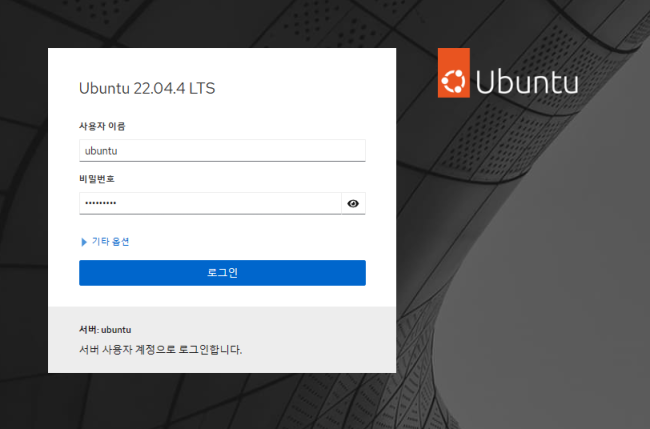This screenshot has width=650, height=429.
Task: Expand the 기타 옵션 disclosure triangle
Action: pos(84,242)
